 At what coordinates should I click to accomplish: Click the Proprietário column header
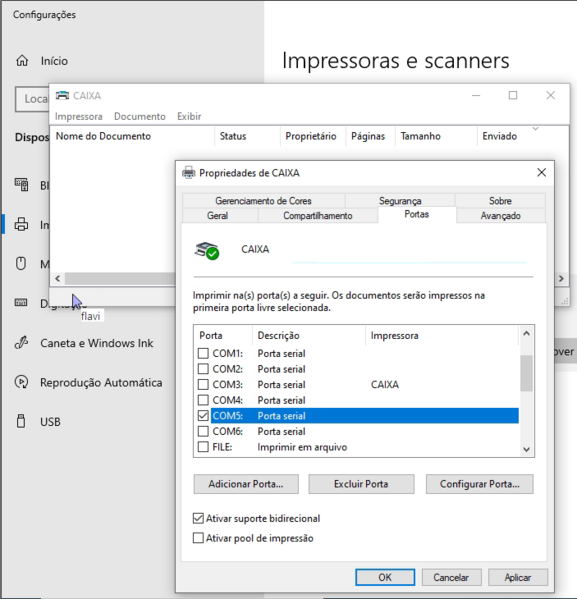point(313,136)
